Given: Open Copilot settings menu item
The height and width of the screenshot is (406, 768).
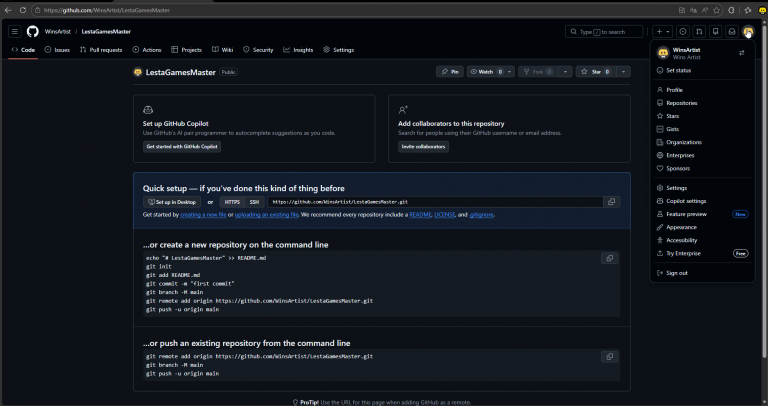Looking at the screenshot, I should click(x=702, y=201).
